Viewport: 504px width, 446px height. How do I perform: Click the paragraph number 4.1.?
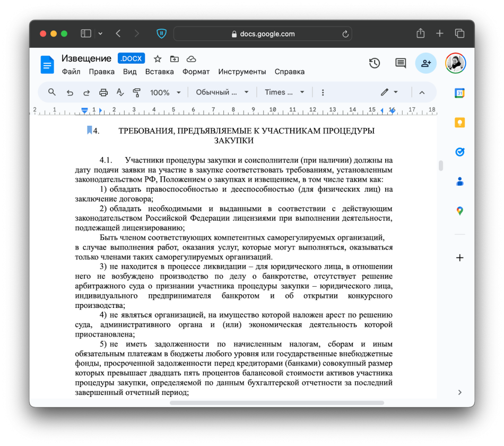pyautogui.click(x=106, y=160)
